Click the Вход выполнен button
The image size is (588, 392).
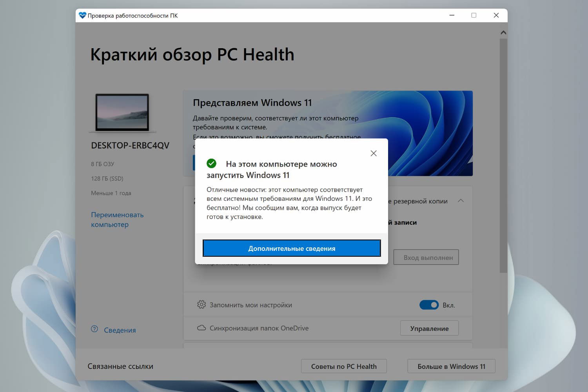point(426,257)
